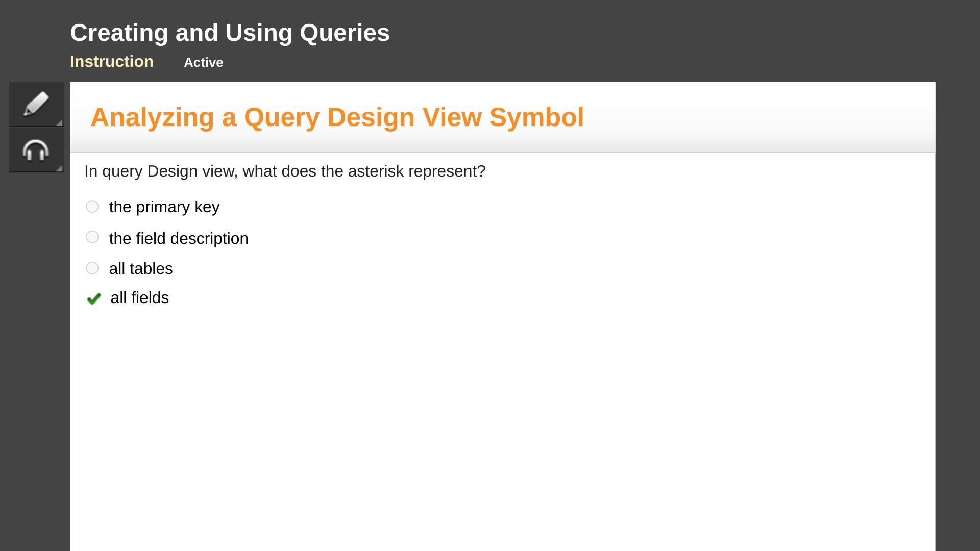The width and height of the screenshot is (980, 551).
Task: Click the asterisk question text
Action: [x=285, y=171]
